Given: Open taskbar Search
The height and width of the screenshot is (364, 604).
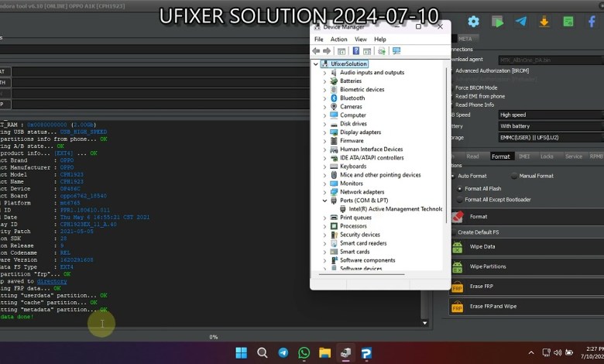Looking at the screenshot, I should 263,352.
